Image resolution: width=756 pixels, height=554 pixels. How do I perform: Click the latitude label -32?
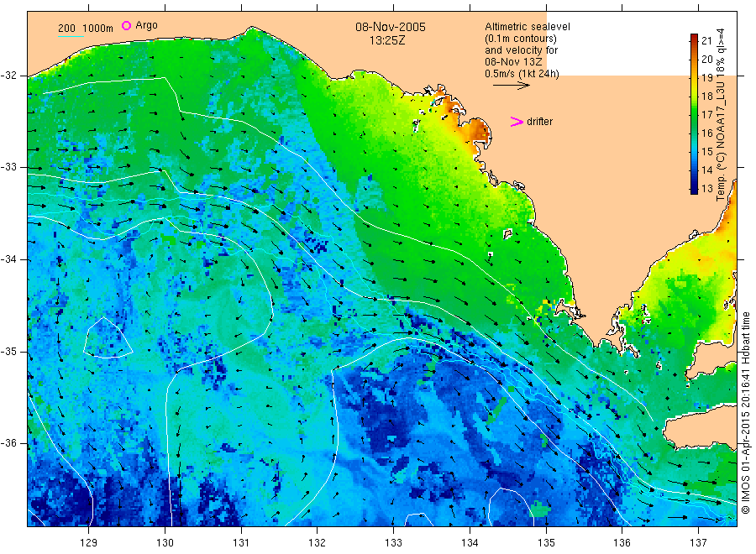coord(8,76)
